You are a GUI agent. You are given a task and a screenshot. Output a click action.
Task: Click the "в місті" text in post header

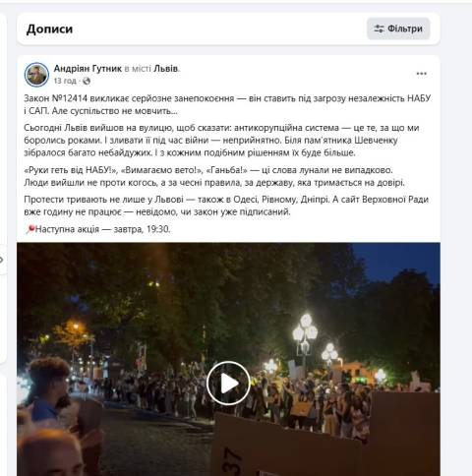(x=138, y=69)
